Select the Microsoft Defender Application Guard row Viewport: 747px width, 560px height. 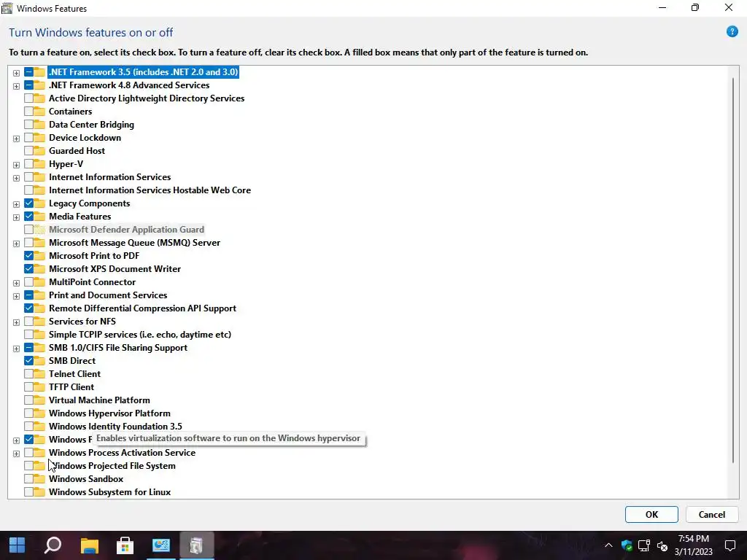pyautogui.click(x=126, y=230)
